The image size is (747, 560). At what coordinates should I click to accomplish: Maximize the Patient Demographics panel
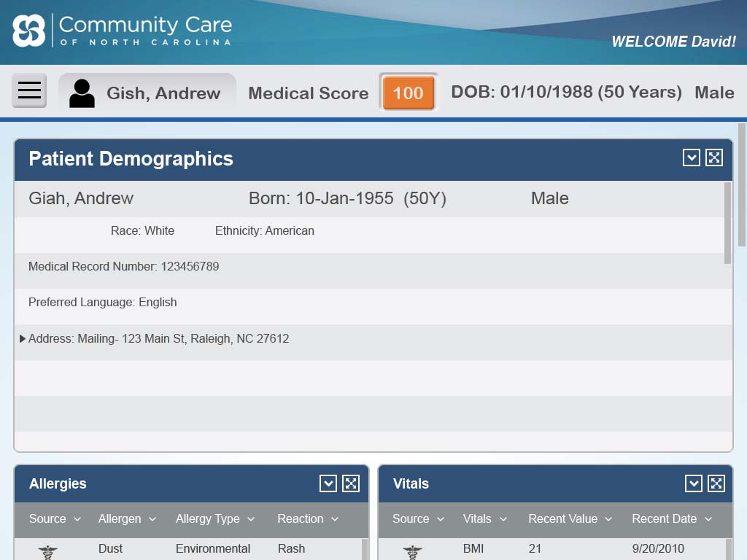[714, 157]
